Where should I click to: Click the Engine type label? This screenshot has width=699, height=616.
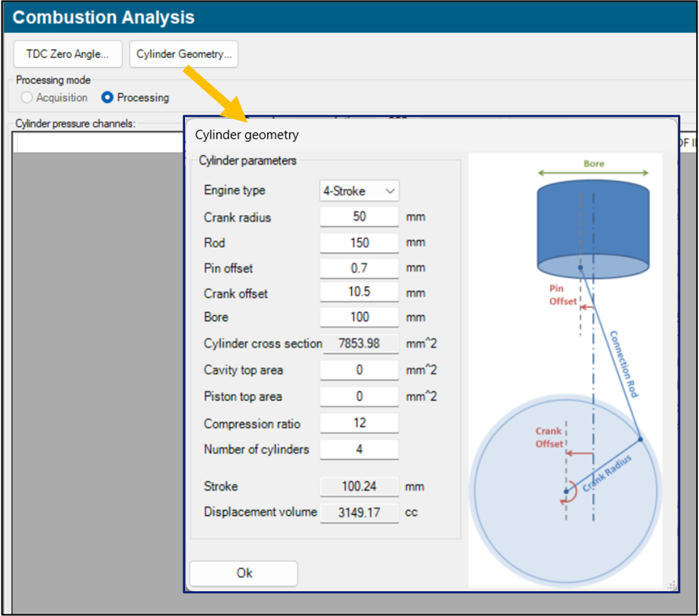point(234,190)
